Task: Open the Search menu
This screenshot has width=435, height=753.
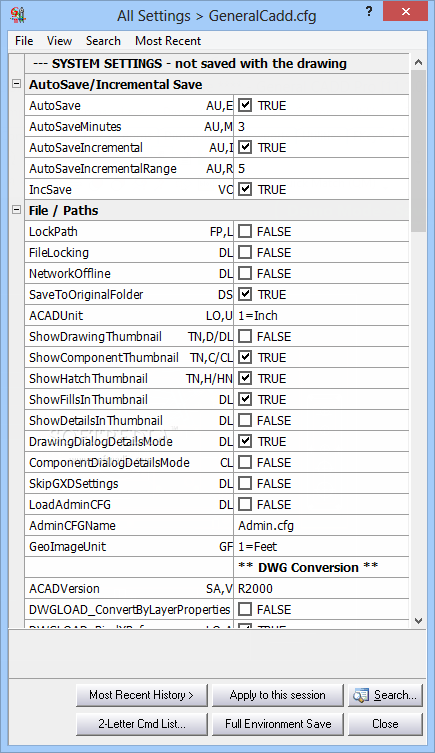Action: click(x=103, y=41)
